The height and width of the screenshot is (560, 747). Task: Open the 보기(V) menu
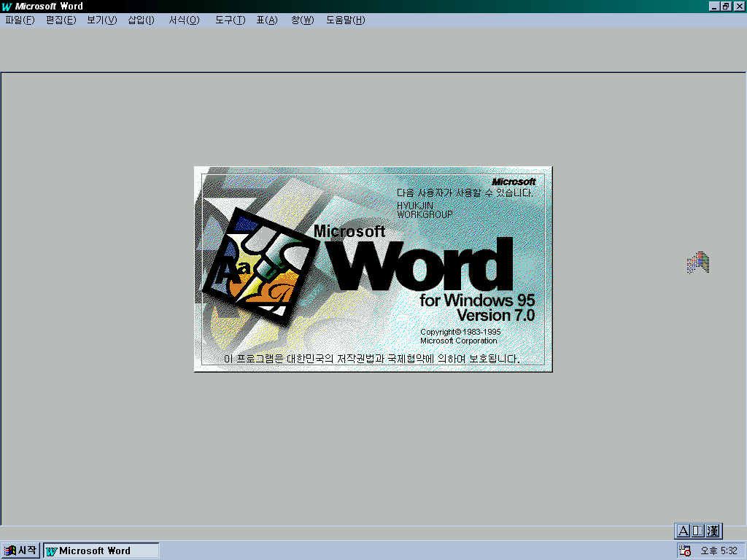point(102,20)
